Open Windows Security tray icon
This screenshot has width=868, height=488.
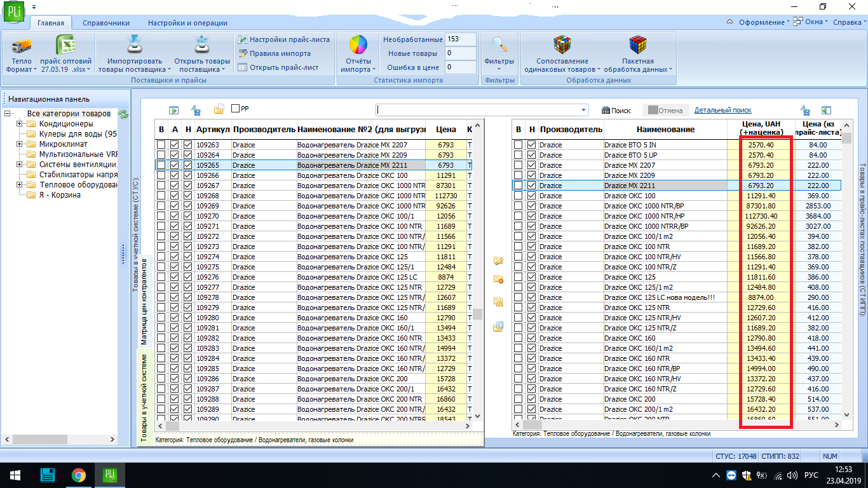point(747,475)
